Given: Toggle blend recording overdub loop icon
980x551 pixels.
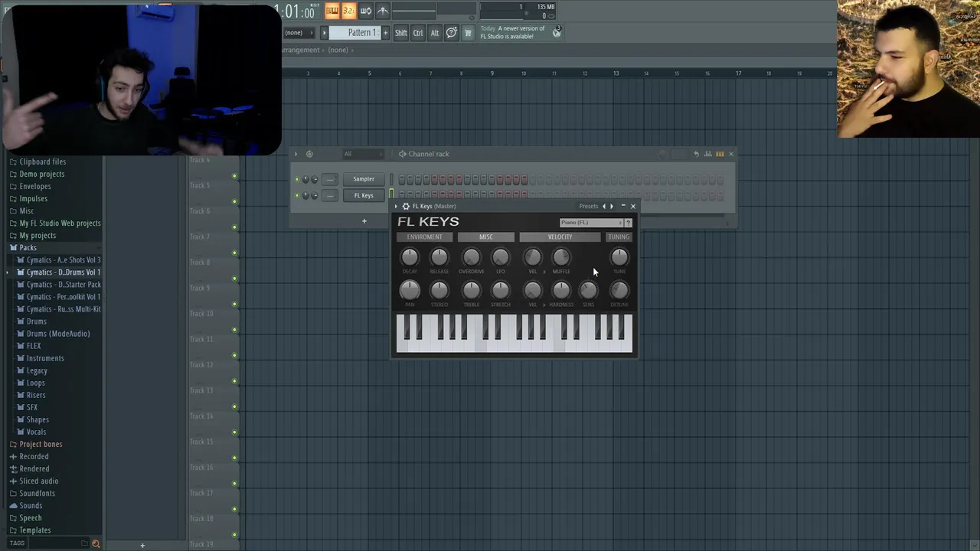Looking at the screenshot, I should [x=366, y=11].
